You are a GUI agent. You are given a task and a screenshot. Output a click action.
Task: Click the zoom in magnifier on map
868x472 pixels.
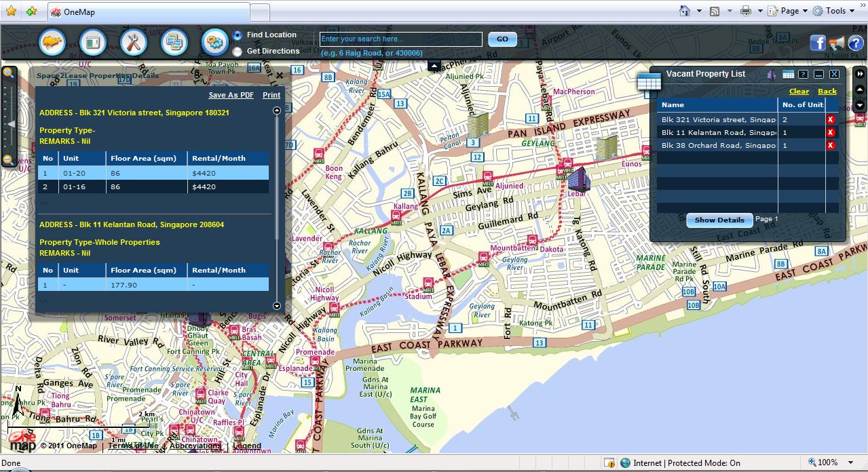point(8,73)
